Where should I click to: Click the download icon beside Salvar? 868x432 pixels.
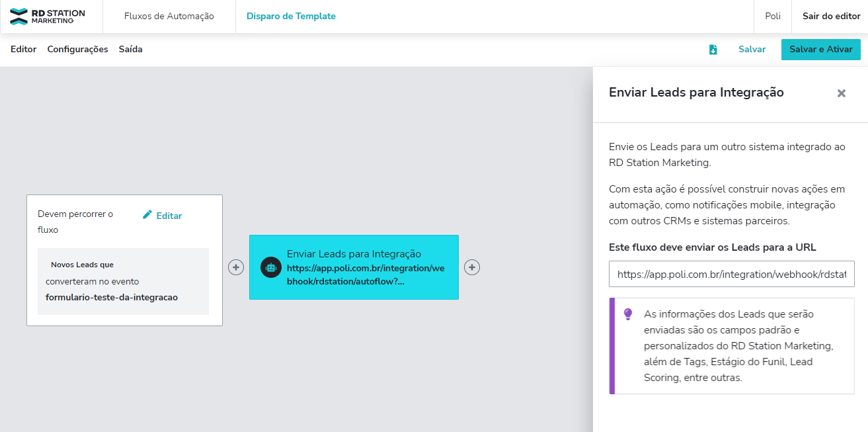pos(713,50)
